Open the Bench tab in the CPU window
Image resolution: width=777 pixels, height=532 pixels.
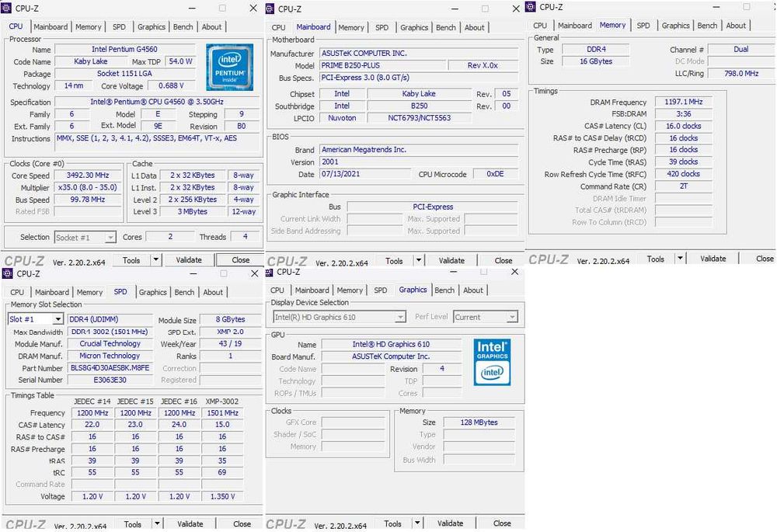(x=183, y=26)
